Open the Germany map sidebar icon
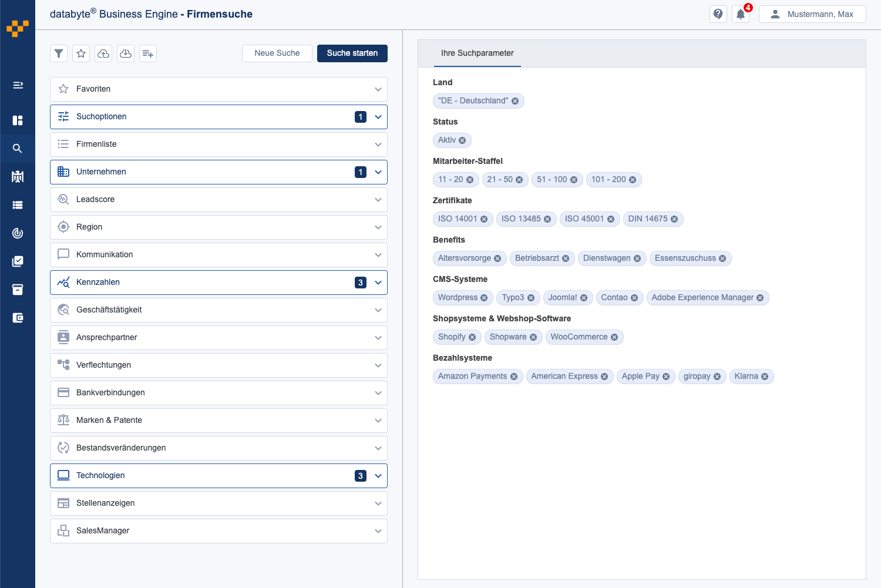This screenshot has width=881, height=588. 18,177
